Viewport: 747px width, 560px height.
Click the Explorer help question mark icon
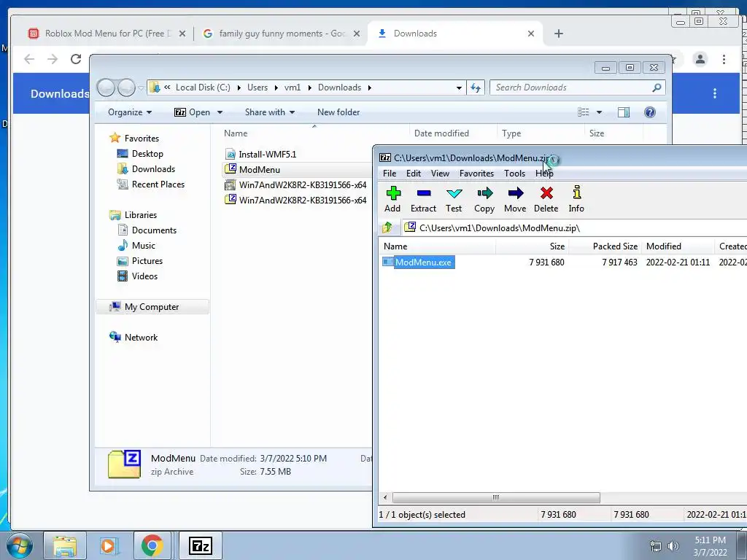(650, 112)
